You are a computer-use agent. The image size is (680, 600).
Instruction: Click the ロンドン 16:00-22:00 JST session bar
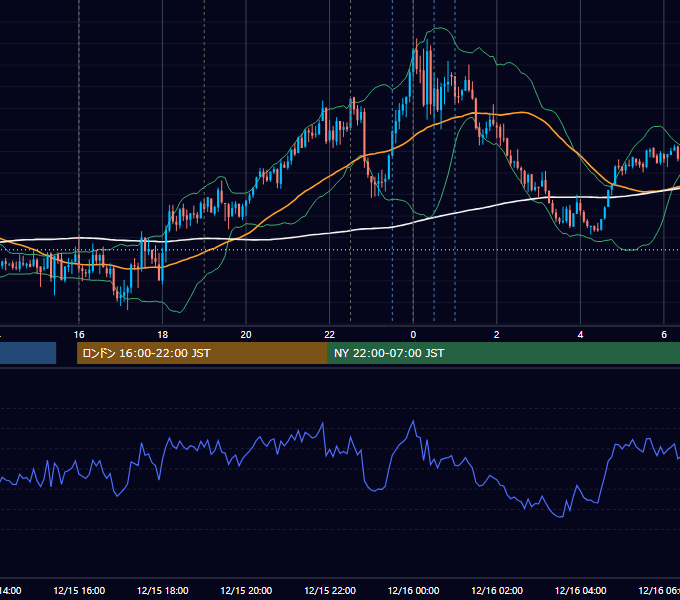[x=202, y=353]
